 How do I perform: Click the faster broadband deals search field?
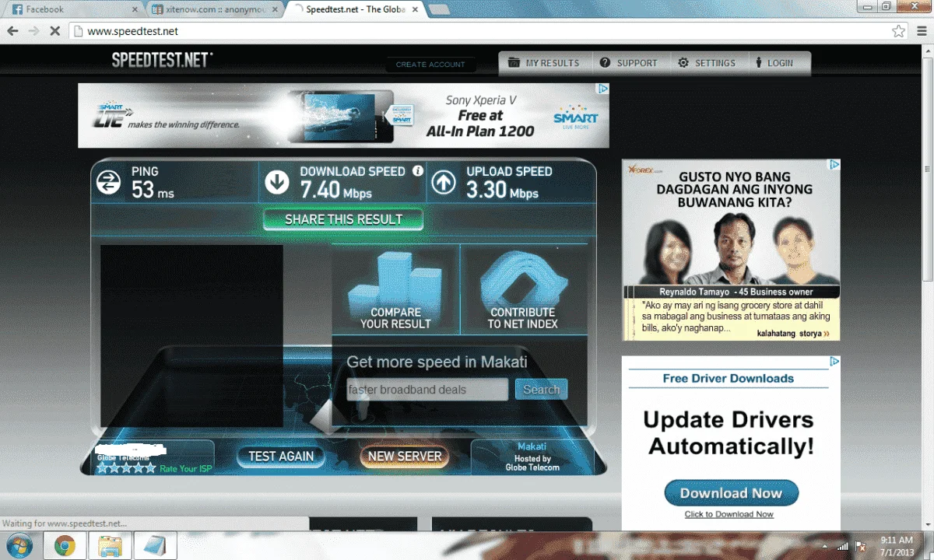coord(427,390)
